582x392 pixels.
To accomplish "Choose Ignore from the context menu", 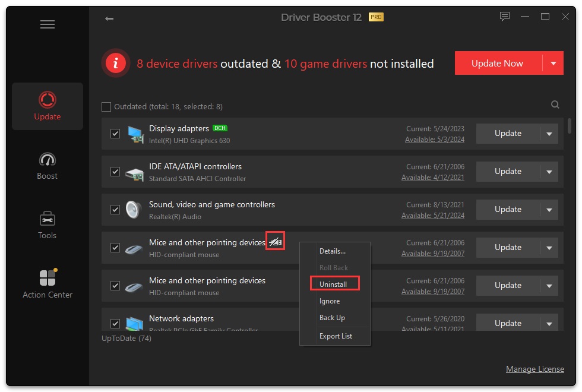I will point(330,301).
